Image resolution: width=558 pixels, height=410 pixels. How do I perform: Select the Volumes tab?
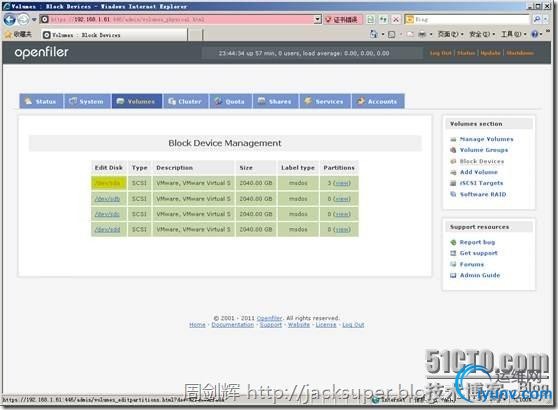(x=137, y=101)
